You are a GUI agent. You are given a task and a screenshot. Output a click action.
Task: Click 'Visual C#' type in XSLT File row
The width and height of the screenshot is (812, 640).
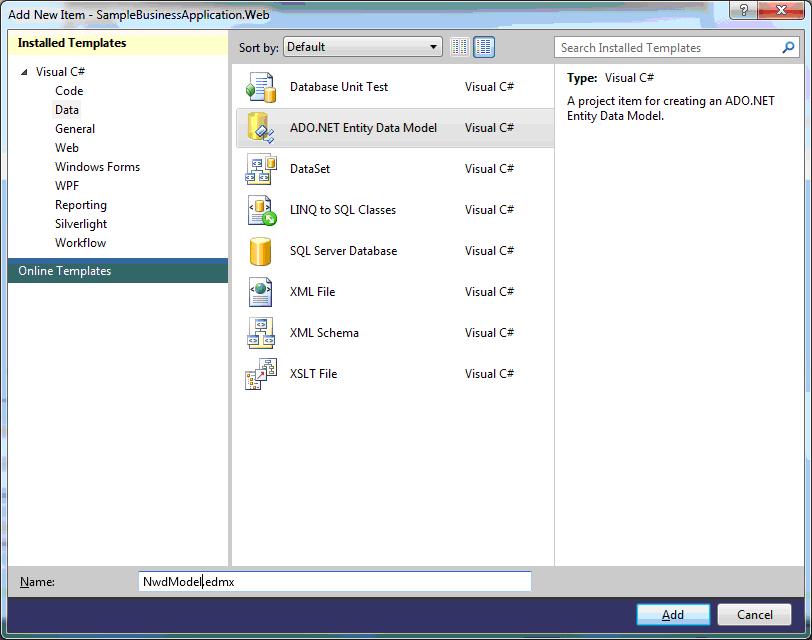pos(489,374)
